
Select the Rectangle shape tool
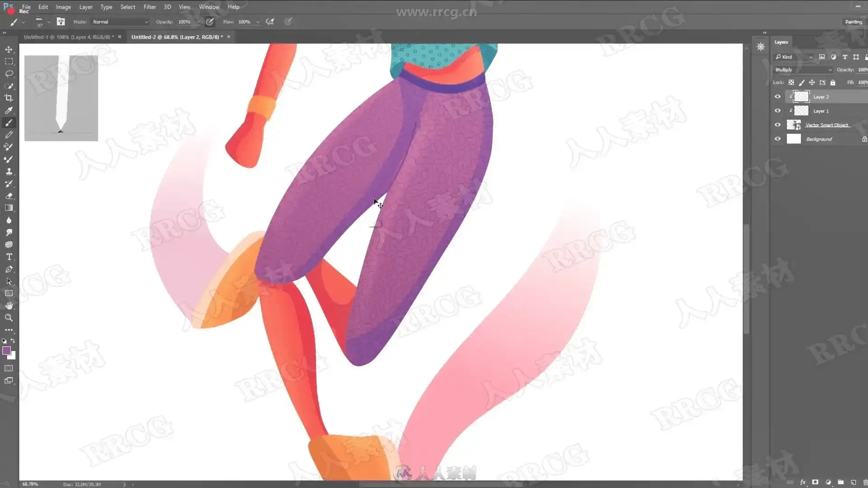pos(9,293)
